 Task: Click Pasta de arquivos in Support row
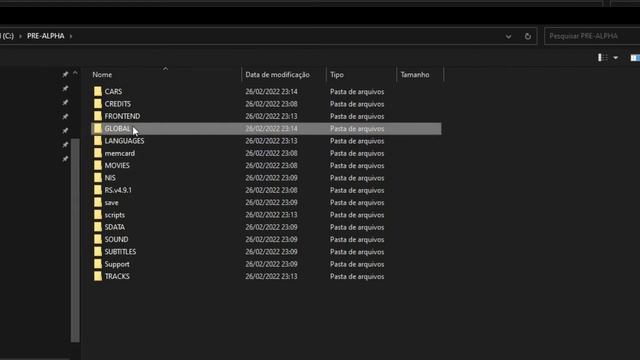point(357,264)
